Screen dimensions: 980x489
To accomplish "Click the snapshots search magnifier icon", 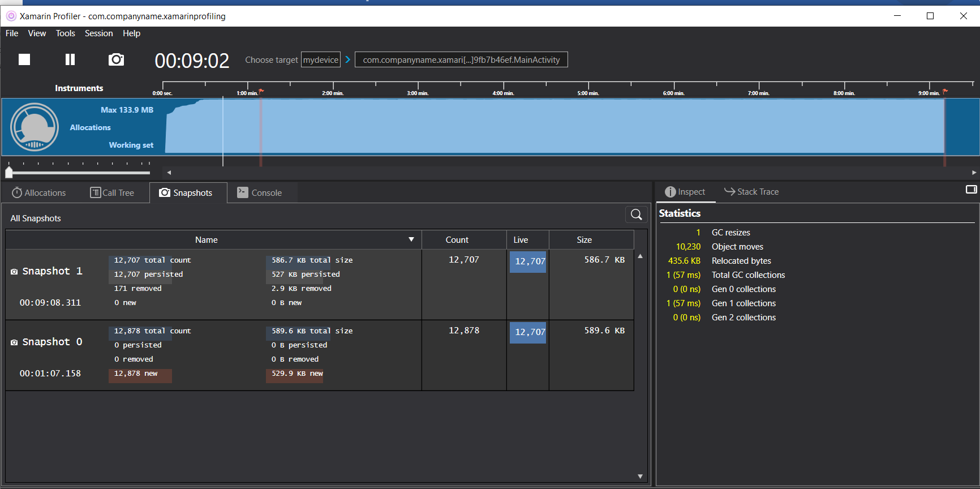I will (637, 215).
